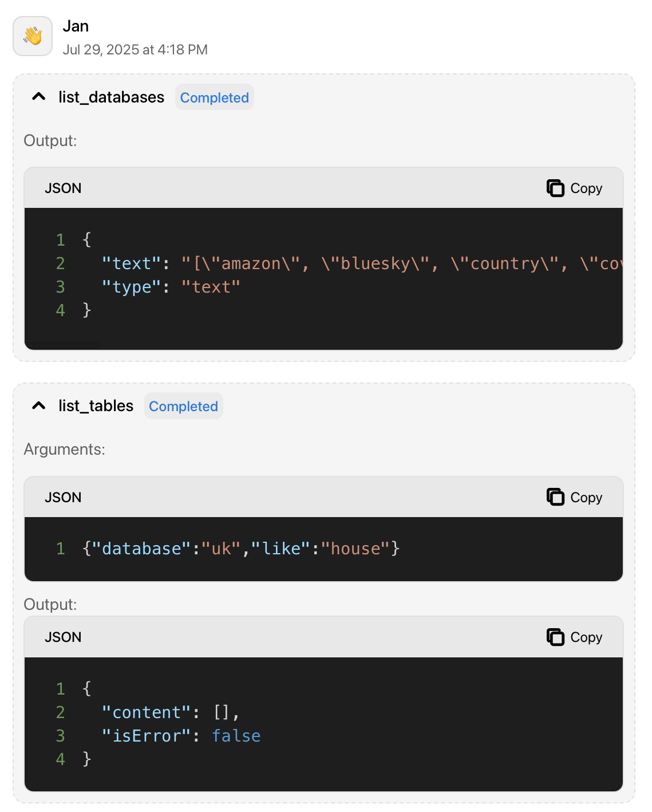652x812 pixels.
Task: Click the Completed badge on list_tables
Action: (x=183, y=406)
